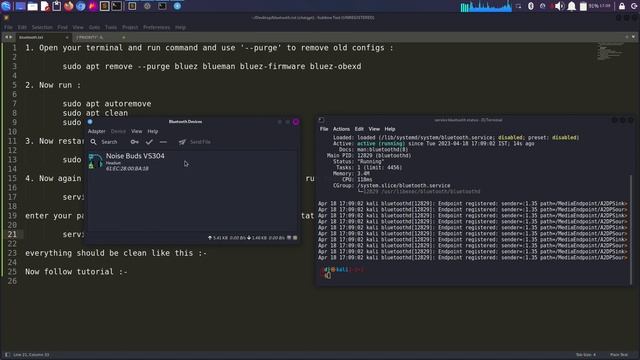Click the magnifier icon in Bluetooth Devices
Viewport: 640px width, 360px height.
tap(93, 142)
